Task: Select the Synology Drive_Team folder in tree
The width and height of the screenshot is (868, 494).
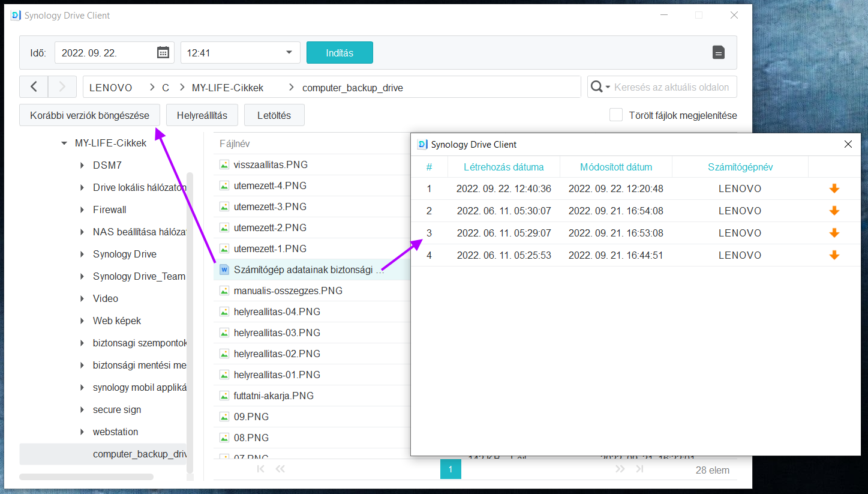Action: point(139,277)
